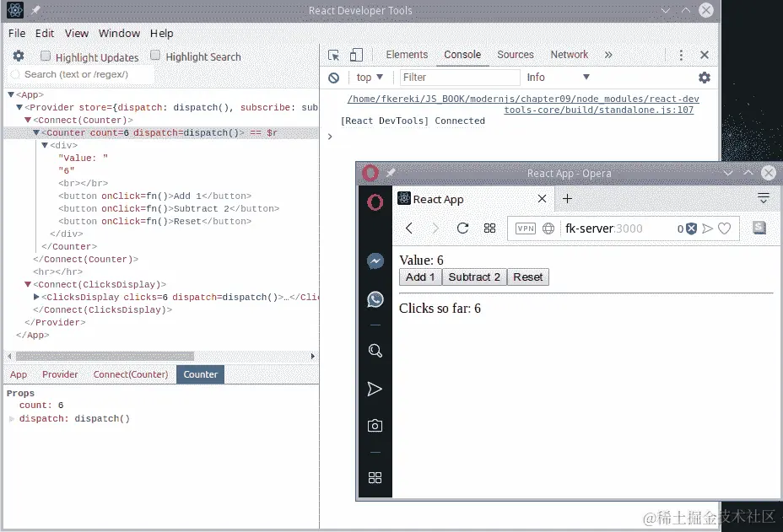Close the DevTools console panel
The height and width of the screenshot is (532, 783).
(704, 55)
